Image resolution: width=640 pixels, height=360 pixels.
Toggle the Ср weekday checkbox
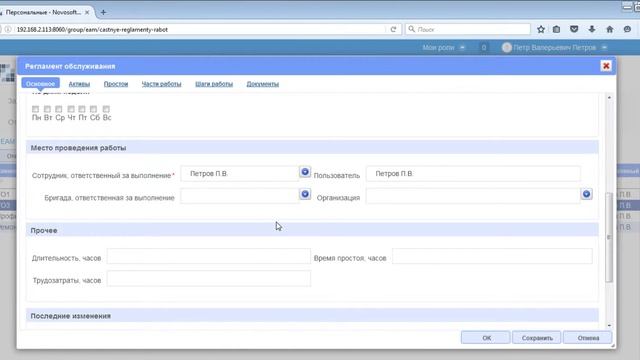(59, 109)
